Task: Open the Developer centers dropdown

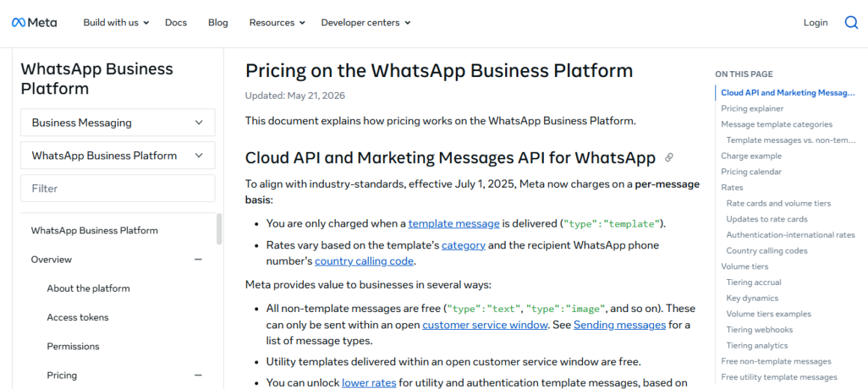Action: tap(366, 22)
